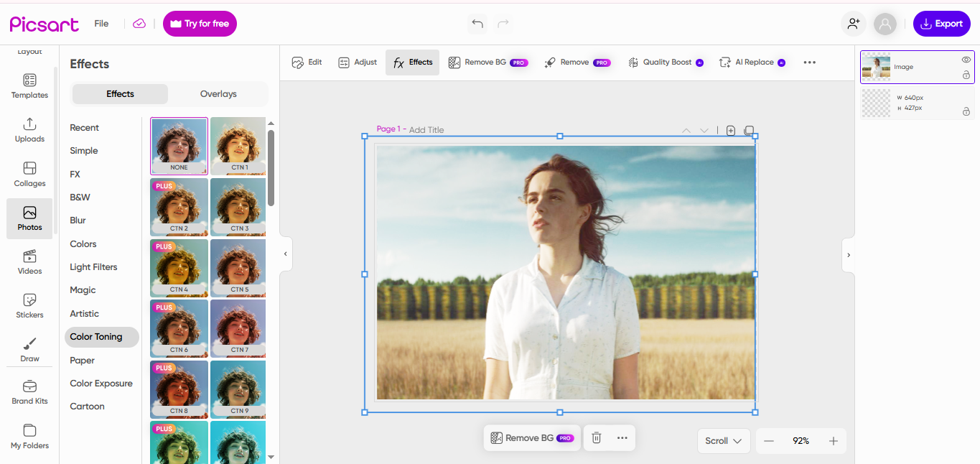Move page up with chevron arrow
Screen dimensions: 980x464
pos(686,131)
